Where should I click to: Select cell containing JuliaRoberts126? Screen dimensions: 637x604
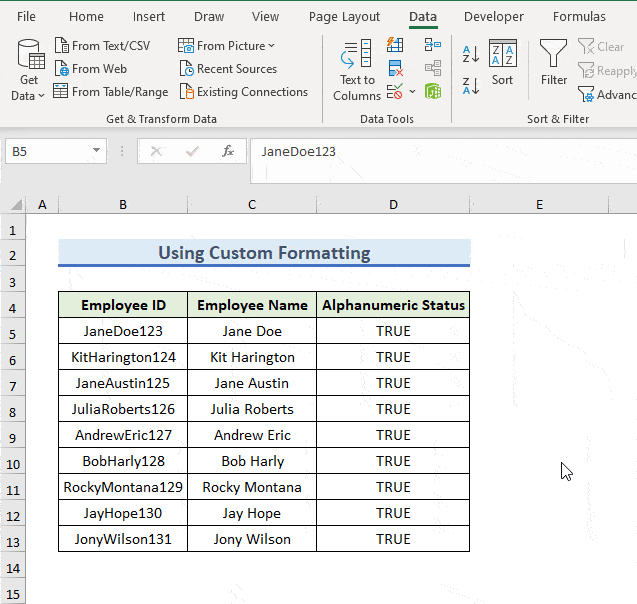(123, 409)
